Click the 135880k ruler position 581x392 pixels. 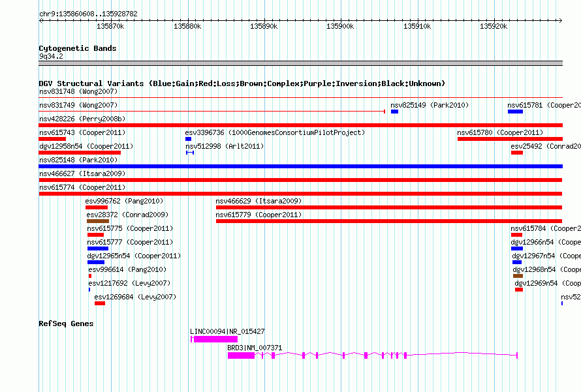coord(187,26)
